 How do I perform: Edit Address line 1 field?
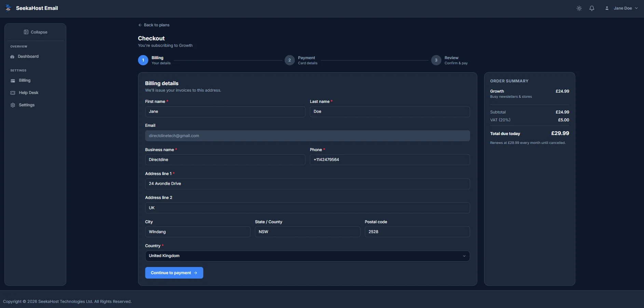pyautogui.click(x=307, y=184)
